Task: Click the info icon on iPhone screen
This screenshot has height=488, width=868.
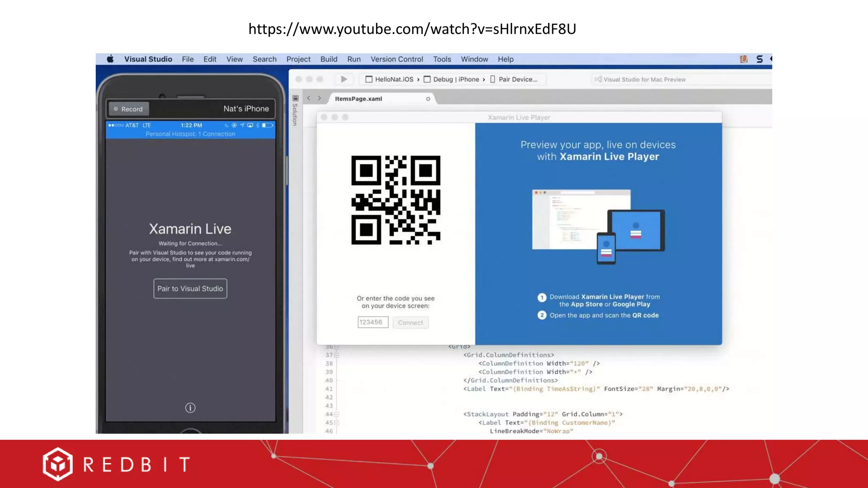Action: pos(190,408)
